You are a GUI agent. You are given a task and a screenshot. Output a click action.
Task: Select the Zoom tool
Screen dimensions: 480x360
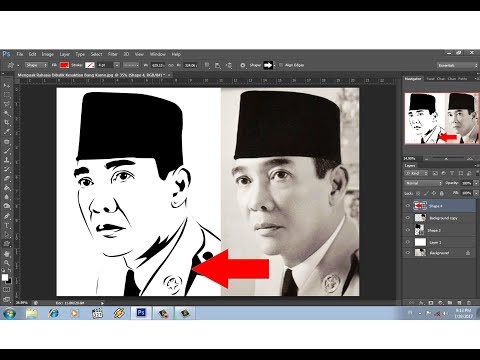[6, 264]
